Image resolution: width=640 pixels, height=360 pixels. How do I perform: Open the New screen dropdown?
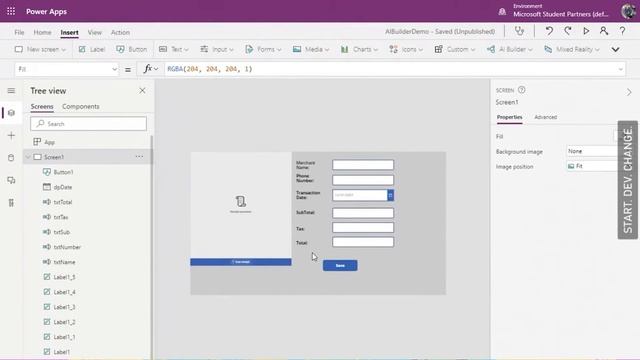(x=40, y=49)
